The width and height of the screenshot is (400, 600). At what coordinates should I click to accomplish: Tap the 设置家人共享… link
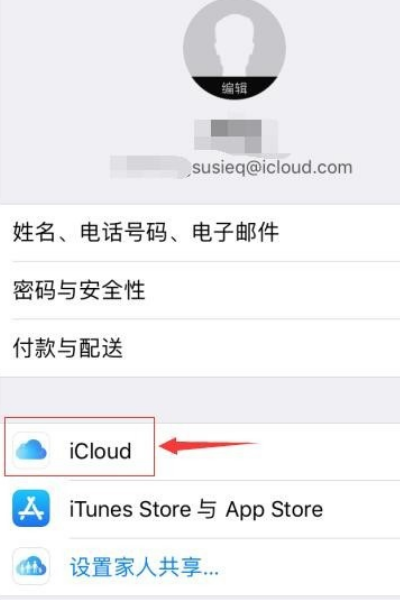[144, 567]
